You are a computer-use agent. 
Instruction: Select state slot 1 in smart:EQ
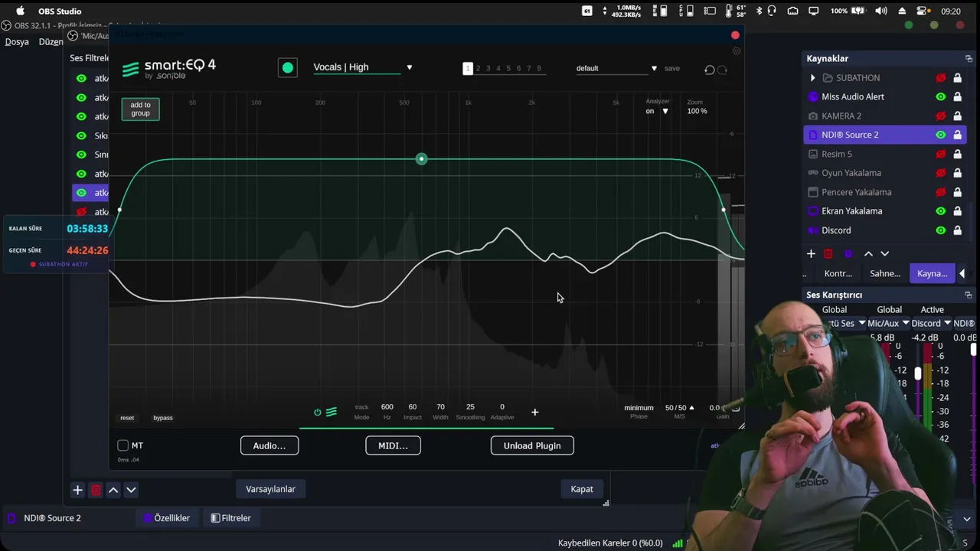(x=468, y=69)
